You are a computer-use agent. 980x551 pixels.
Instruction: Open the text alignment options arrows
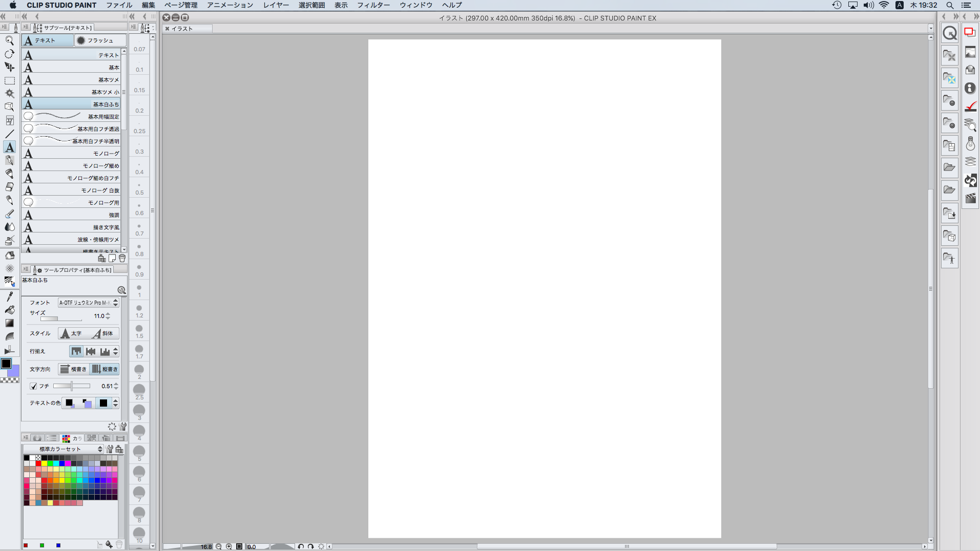(116, 351)
